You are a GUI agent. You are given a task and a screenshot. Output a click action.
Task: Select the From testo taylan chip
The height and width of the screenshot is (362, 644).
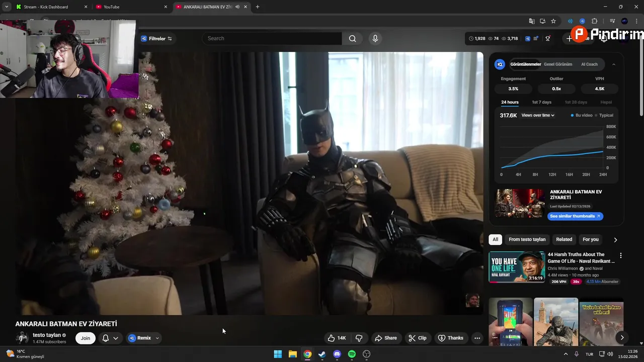[x=527, y=239]
